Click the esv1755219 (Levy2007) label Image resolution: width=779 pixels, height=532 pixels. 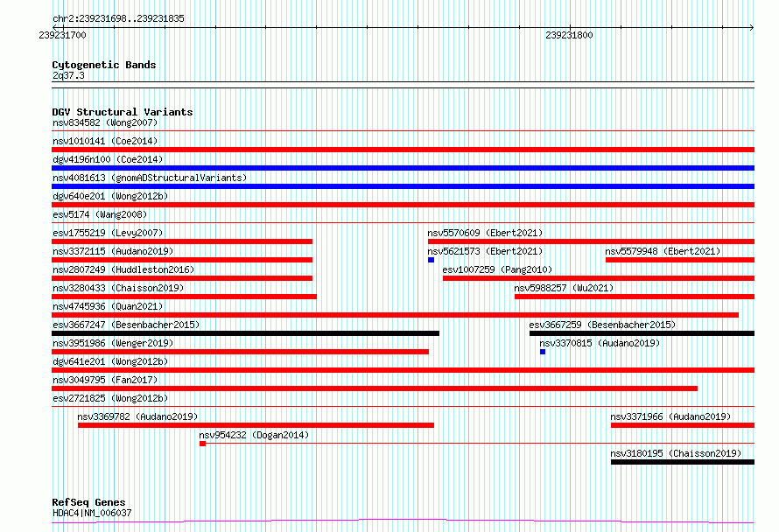(108, 233)
